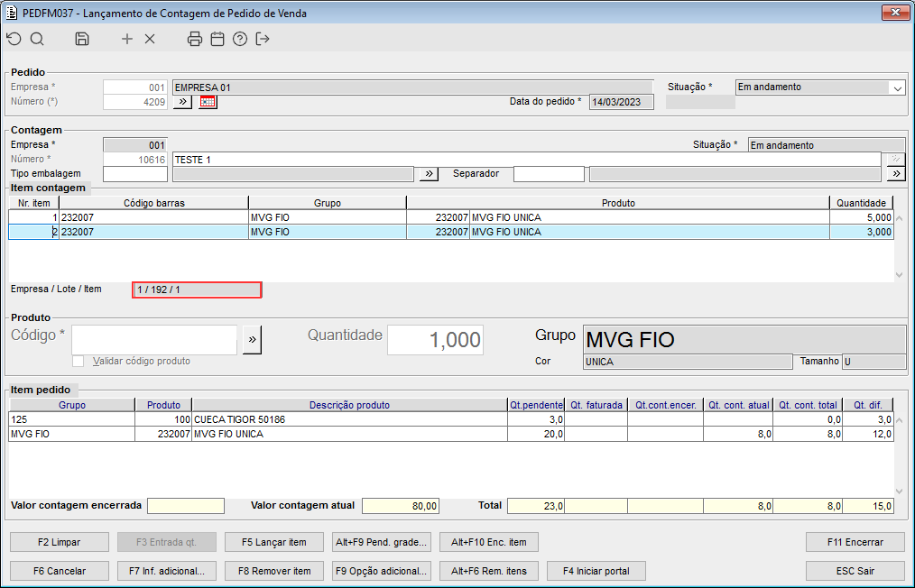Toggle Validar código produto checkbox

pos(79,361)
